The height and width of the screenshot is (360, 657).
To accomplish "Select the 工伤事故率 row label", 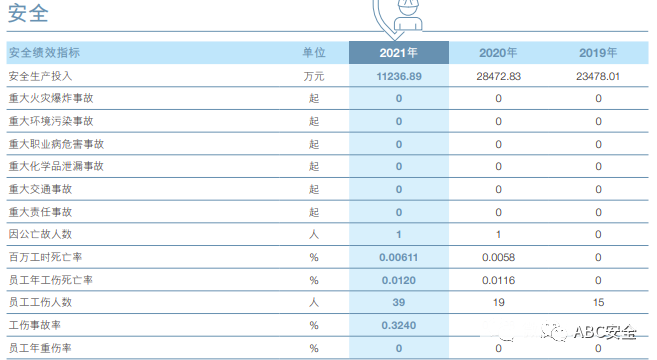I will point(35,325).
